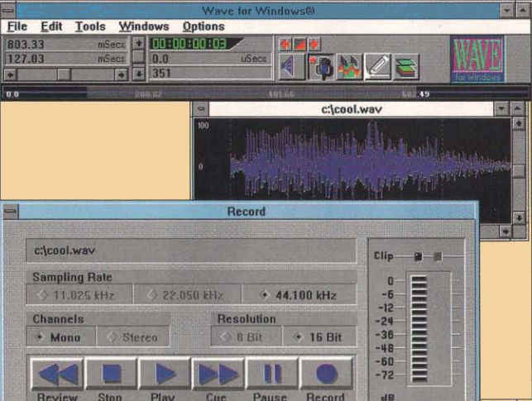Open the Record dialog control menu

tap(11, 212)
